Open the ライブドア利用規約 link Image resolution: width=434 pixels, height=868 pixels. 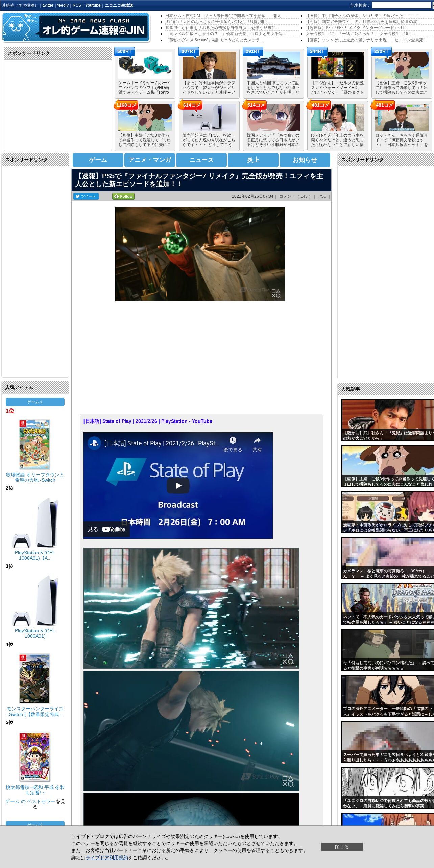tap(107, 858)
